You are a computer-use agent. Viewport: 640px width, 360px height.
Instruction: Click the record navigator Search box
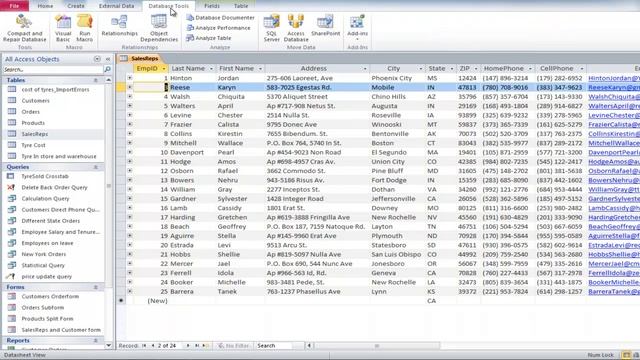pyautogui.click(x=280, y=346)
